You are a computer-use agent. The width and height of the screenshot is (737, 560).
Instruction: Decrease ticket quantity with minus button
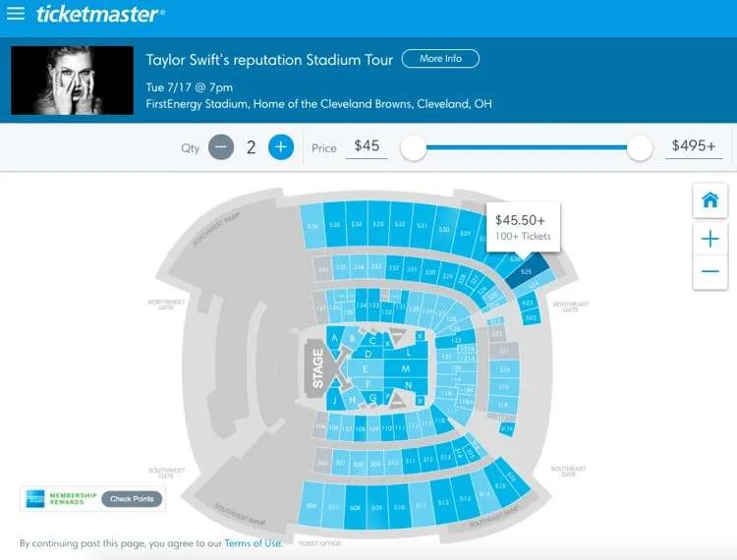point(221,147)
